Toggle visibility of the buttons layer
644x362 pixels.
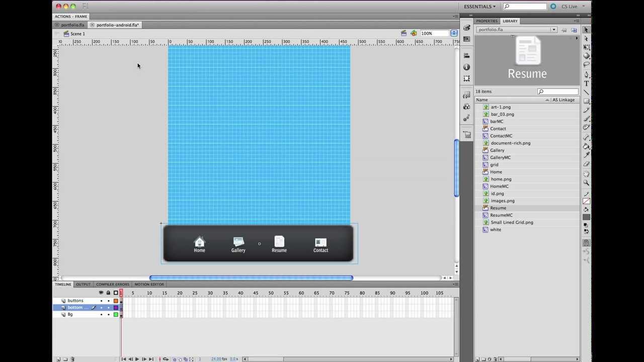tap(101, 301)
